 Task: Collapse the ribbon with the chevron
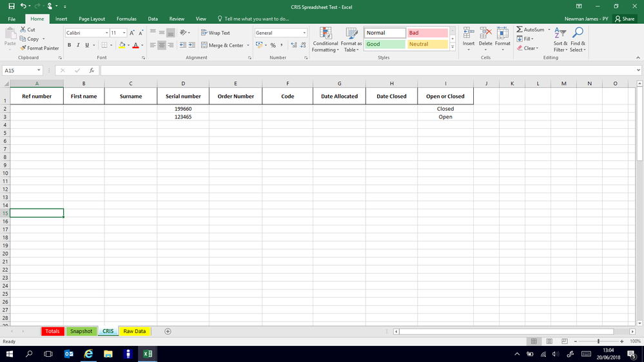[638, 58]
